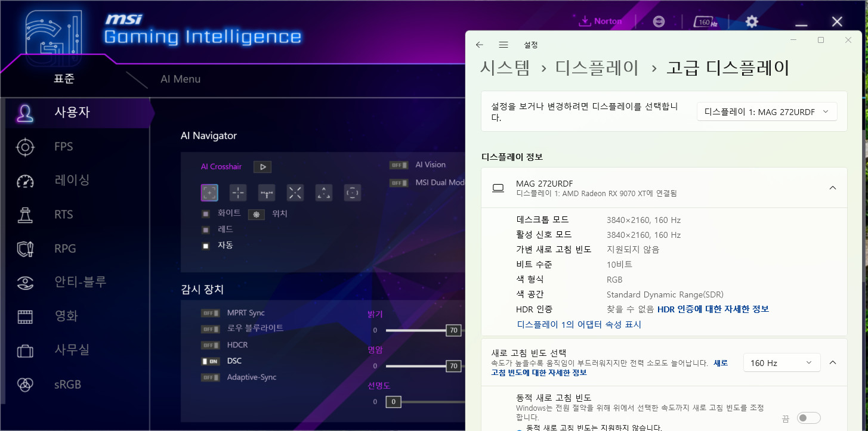This screenshot has height=431, width=868.
Task: Toggle HDCR switch
Action: point(211,345)
